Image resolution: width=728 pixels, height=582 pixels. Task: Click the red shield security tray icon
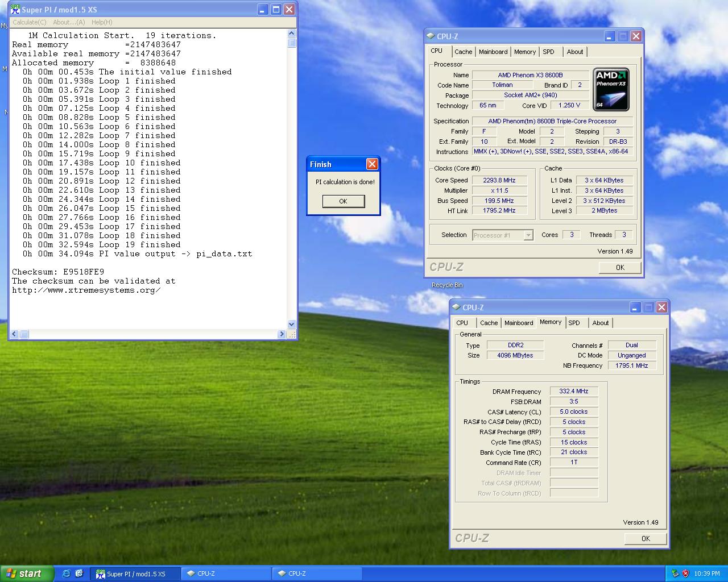tap(686, 573)
